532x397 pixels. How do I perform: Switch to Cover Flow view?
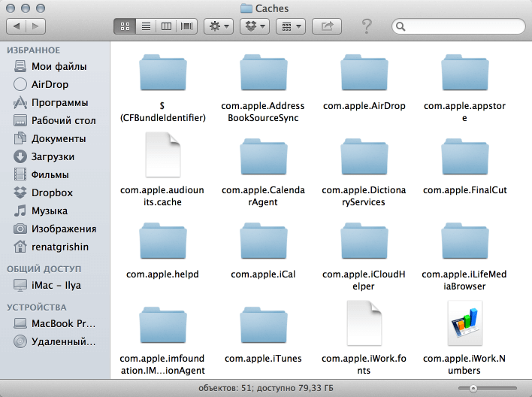(186, 26)
